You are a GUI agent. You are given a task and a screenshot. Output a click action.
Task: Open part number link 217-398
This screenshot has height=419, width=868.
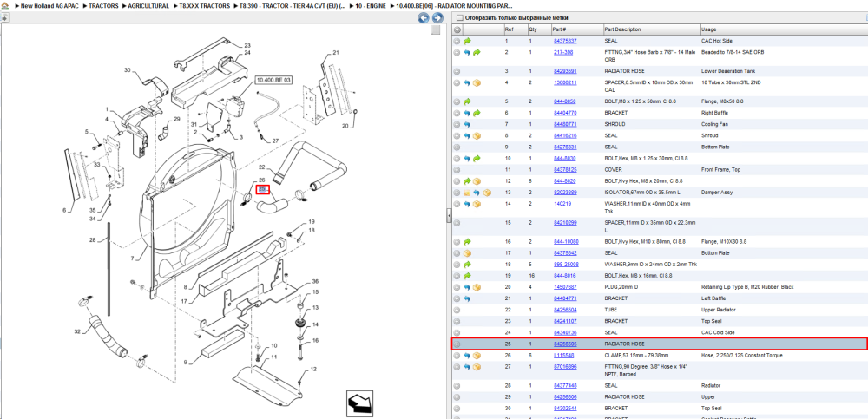(563, 53)
